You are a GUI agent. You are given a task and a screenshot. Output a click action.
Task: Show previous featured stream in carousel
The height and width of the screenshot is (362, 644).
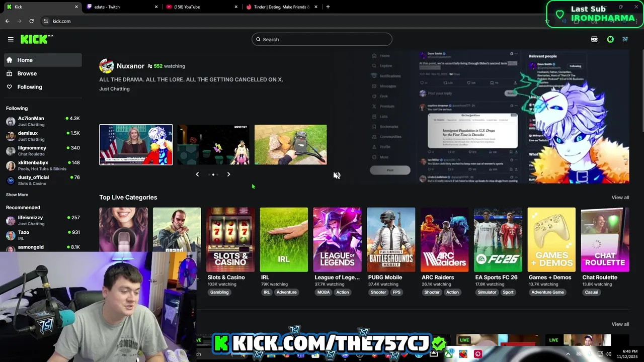(x=197, y=174)
